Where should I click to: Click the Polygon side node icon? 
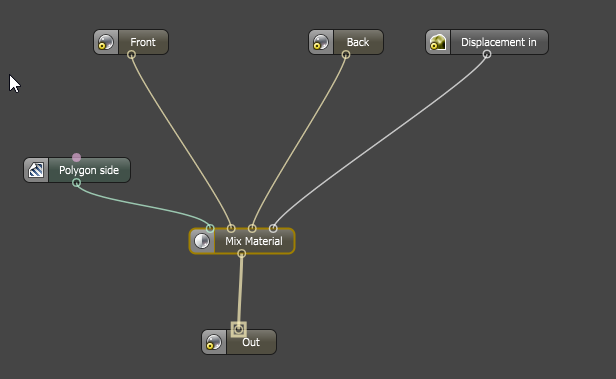[x=36, y=170]
